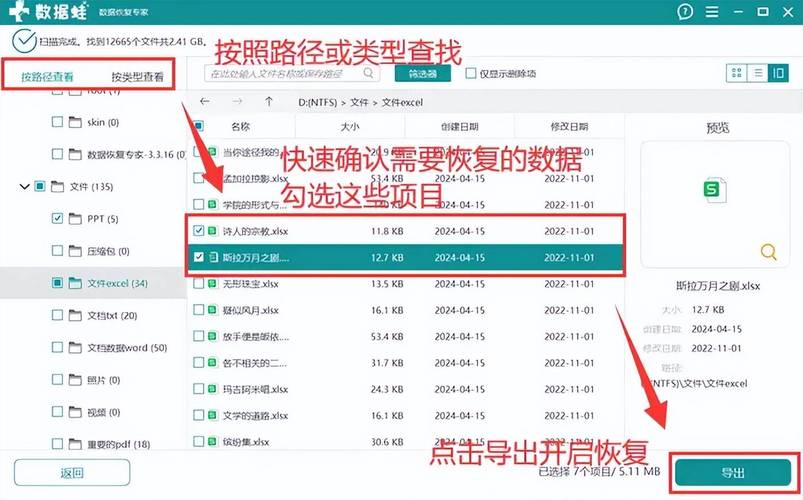Screen dimensions: 803x500
Task: Click D:(NTFS) in breadcrumb path
Action: pyautogui.click(x=318, y=102)
